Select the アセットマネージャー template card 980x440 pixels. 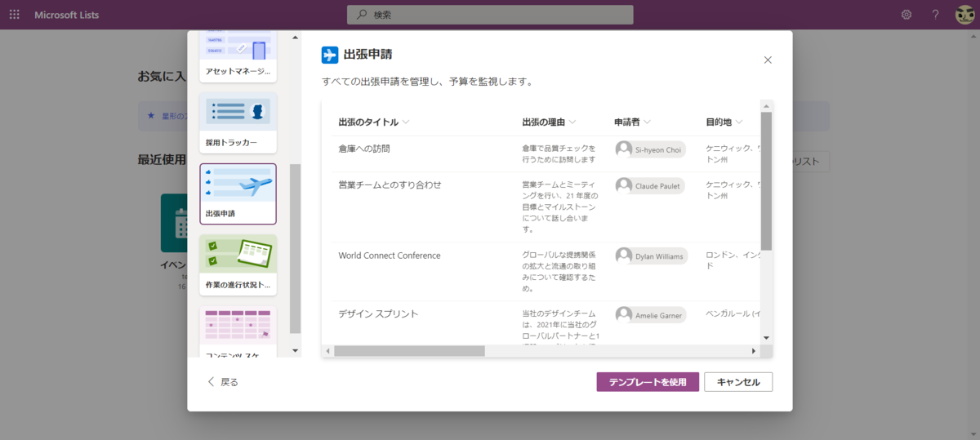point(238,57)
